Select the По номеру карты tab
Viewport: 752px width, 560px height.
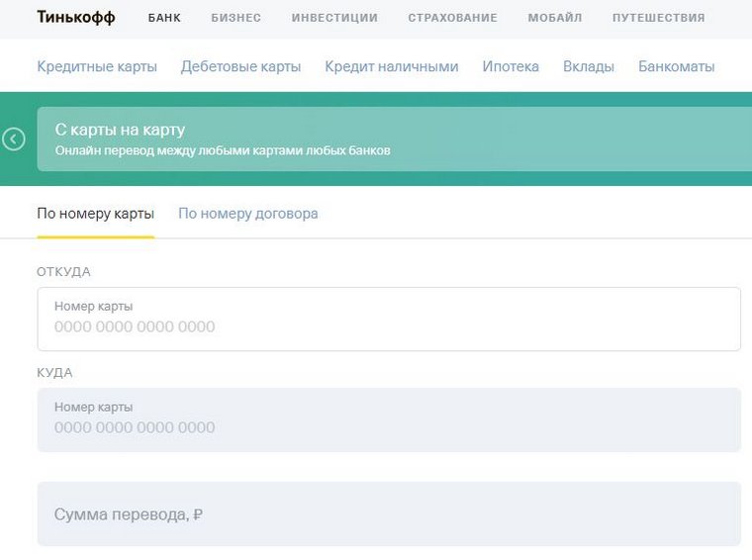(x=95, y=214)
